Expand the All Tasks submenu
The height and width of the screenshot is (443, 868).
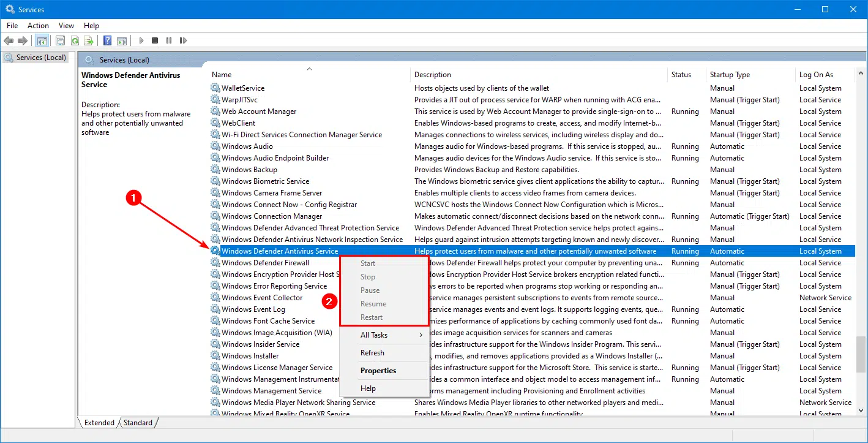384,335
